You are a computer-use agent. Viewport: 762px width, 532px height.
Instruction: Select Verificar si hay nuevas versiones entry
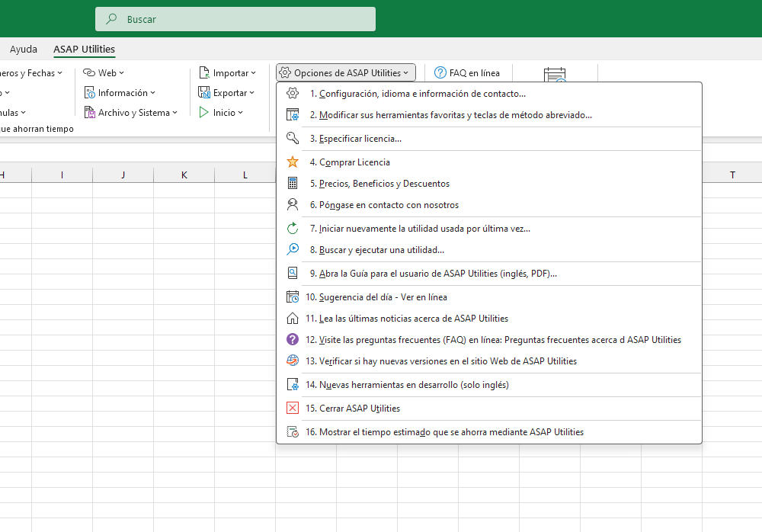489,361
